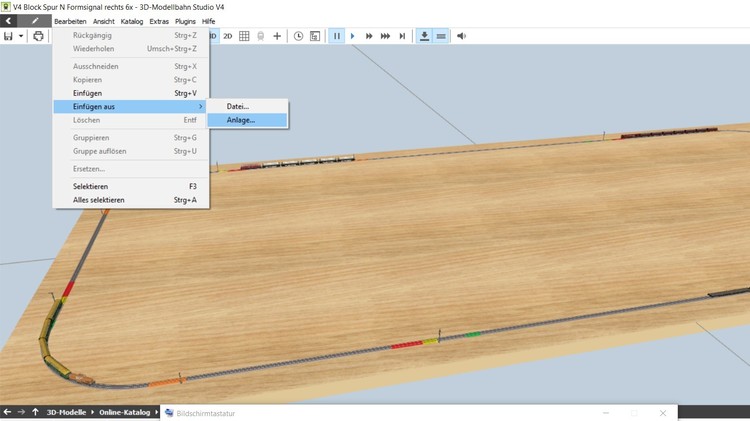
Task: Open the Hilfe menu
Action: click(x=208, y=21)
